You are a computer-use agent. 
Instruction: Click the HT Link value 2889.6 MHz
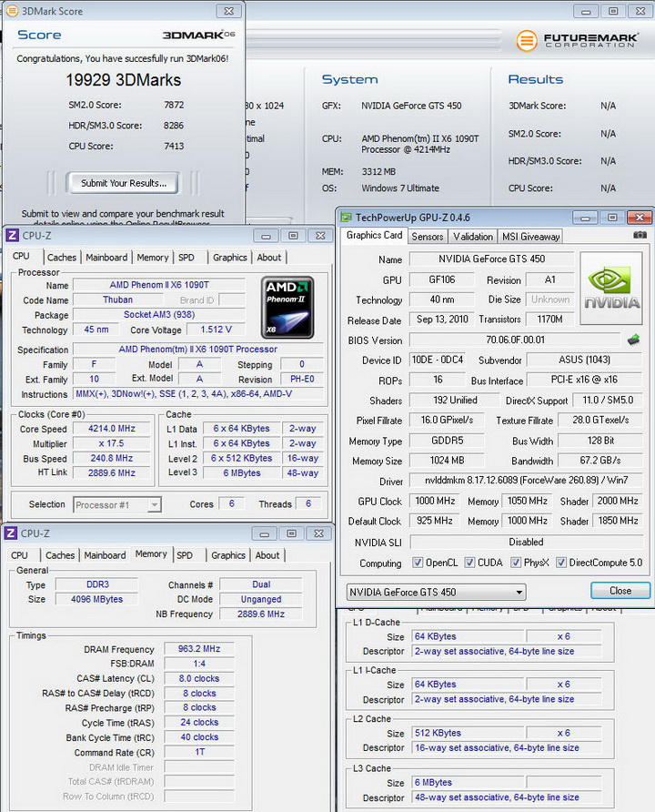click(x=112, y=472)
